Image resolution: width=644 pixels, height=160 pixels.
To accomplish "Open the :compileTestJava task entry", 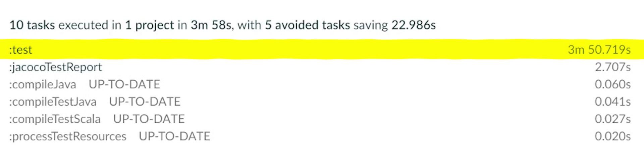I will (53, 102).
